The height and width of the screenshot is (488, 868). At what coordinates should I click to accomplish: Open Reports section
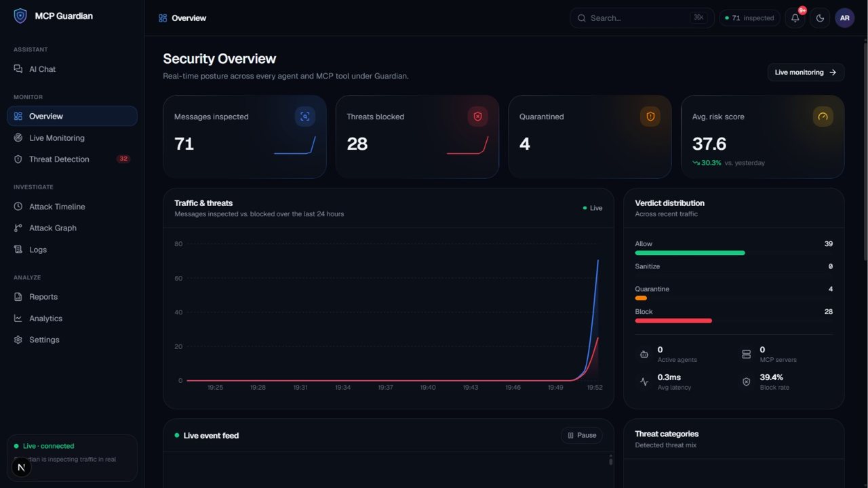pyautogui.click(x=72, y=297)
